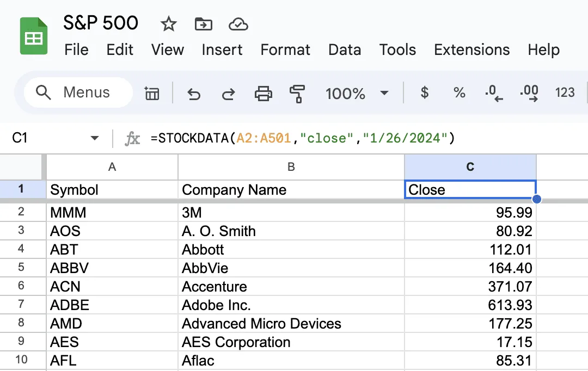
Task: Open the 100% zoom dropdown
Action: pyautogui.click(x=357, y=93)
